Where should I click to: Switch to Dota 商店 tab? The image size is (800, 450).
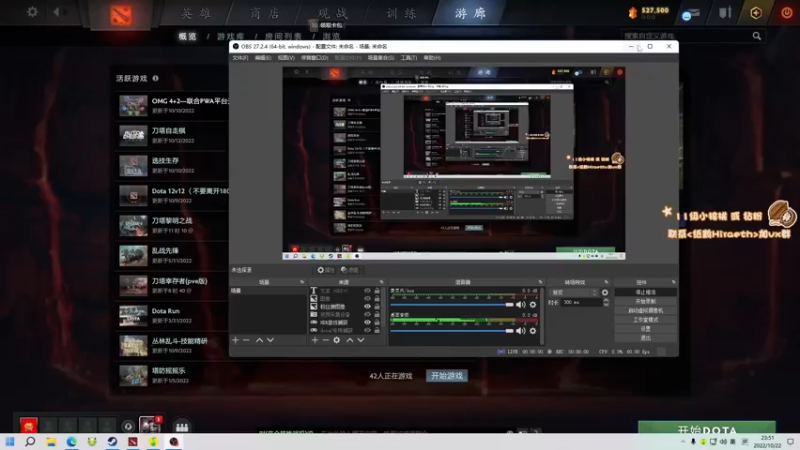(265, 13)
